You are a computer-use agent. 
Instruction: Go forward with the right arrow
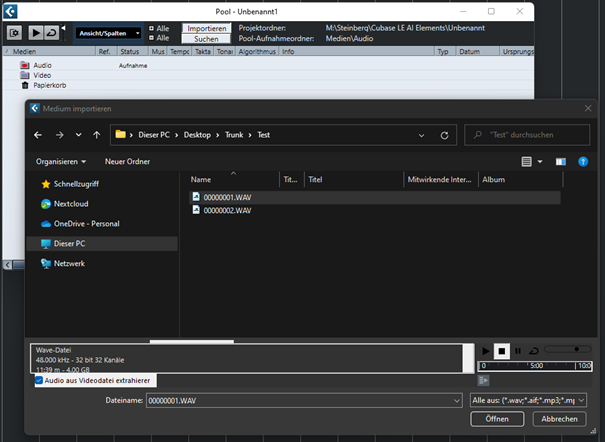pyautogui.click(x=59, y=135)
